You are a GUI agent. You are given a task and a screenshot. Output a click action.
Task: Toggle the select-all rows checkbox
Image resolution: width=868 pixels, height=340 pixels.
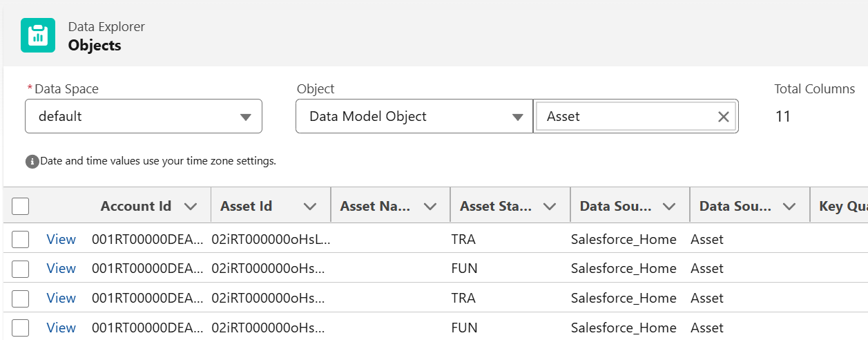pyautogui.click(x=21, y=207)
